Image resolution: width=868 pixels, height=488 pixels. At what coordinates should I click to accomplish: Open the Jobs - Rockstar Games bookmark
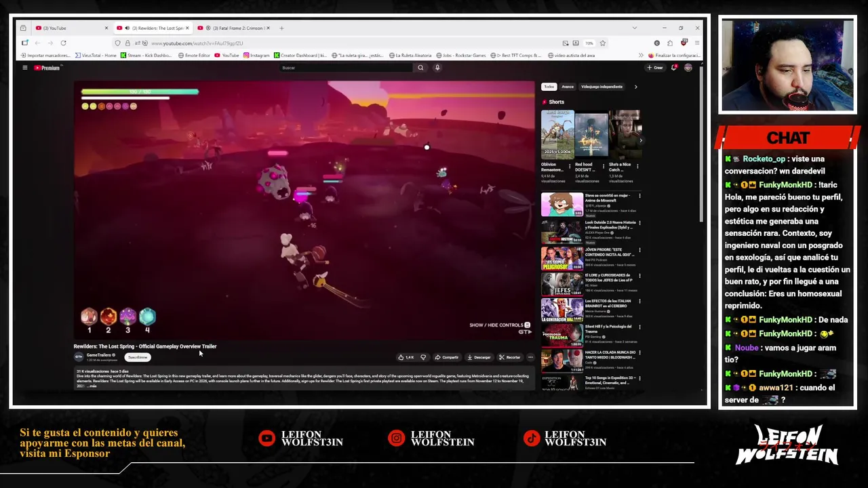point(461,56)
